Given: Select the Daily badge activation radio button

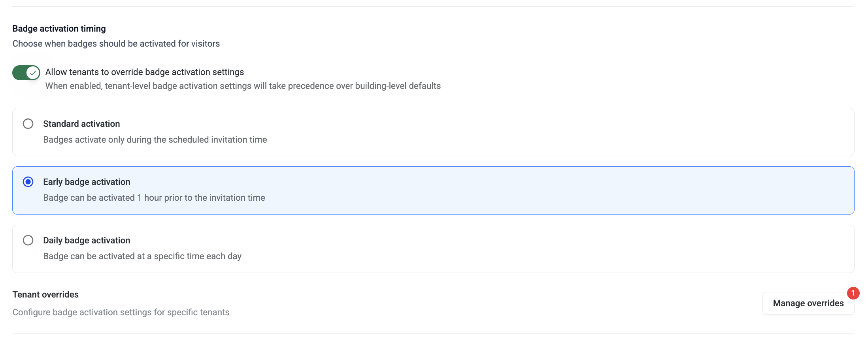Looking at the screenshot, I should pos(28,240).
